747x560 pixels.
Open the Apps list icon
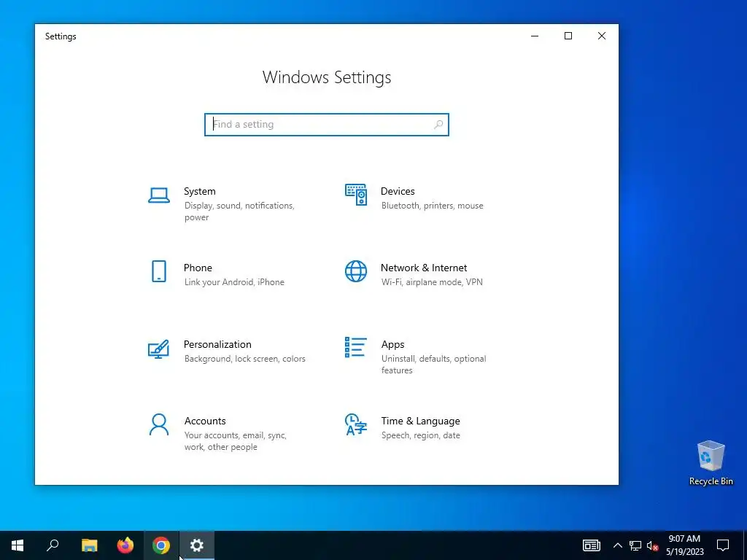click(x=356, y=347)
